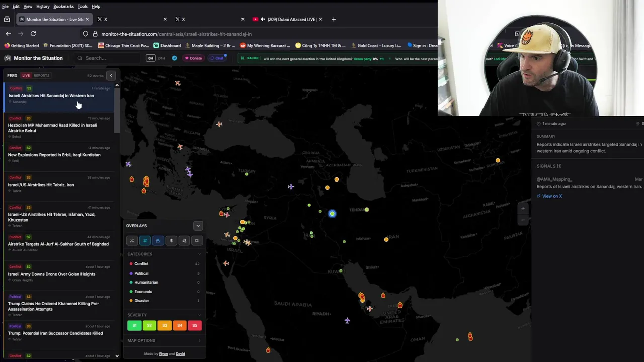Zoom out the map with minus
This screenshot has width=644, height=362.
[x=523, y=220]
